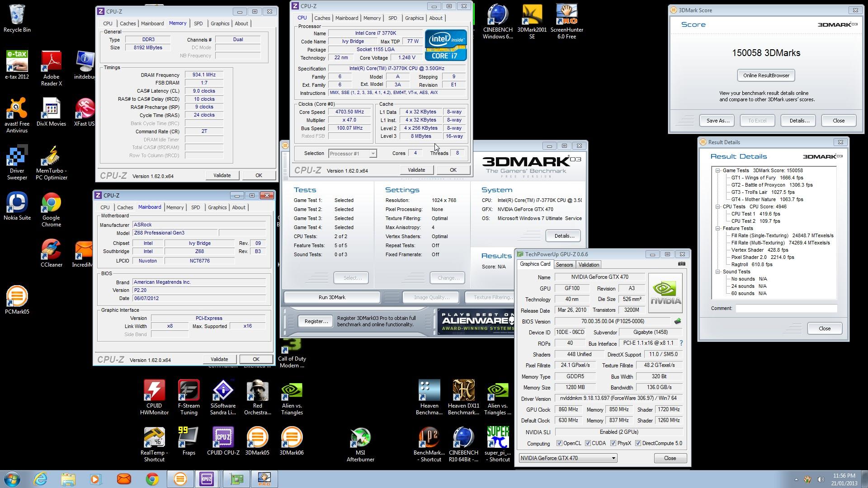This screenshot has width=868, height=488.
Task: Open Processor #1 selection dropdown
Action: click(353, 154)
